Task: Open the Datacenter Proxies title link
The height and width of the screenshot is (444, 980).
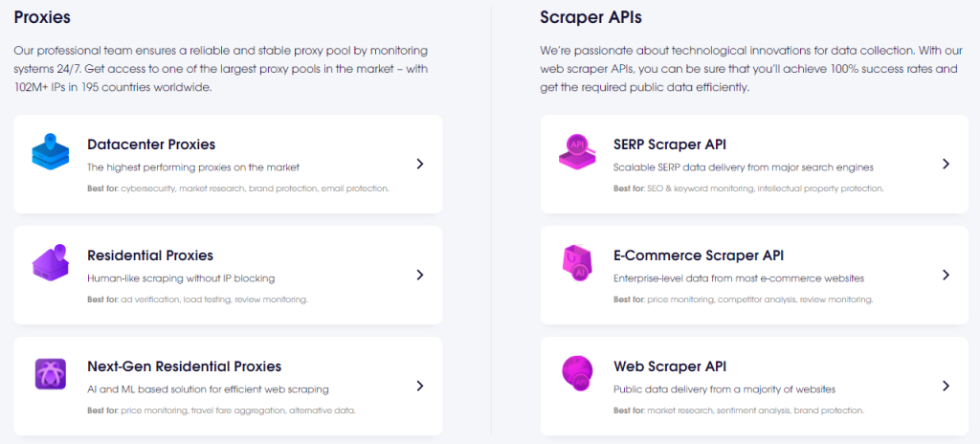Action: click(151, 144)
